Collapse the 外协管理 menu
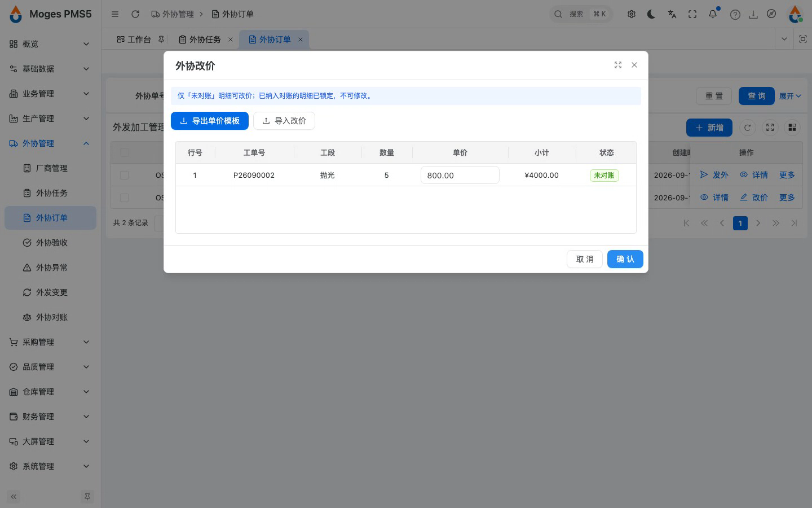This screenshot has width=812, height=508. (x=50, y=143)
